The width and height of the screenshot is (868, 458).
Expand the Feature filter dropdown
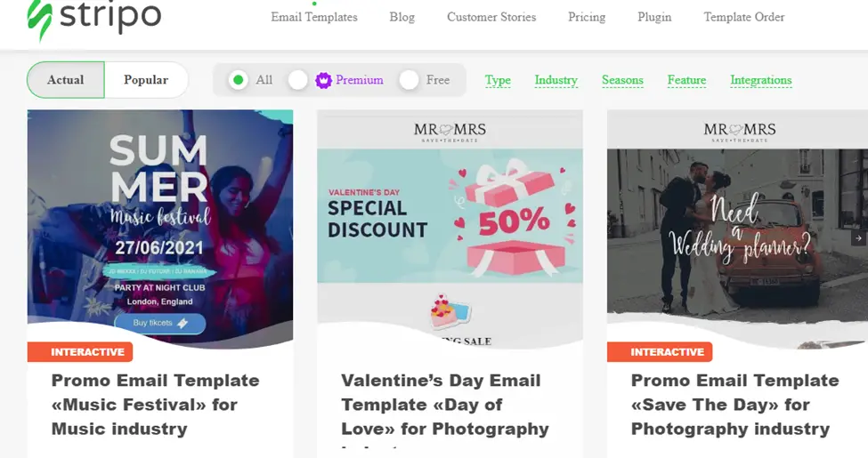(x=686, y=80)
